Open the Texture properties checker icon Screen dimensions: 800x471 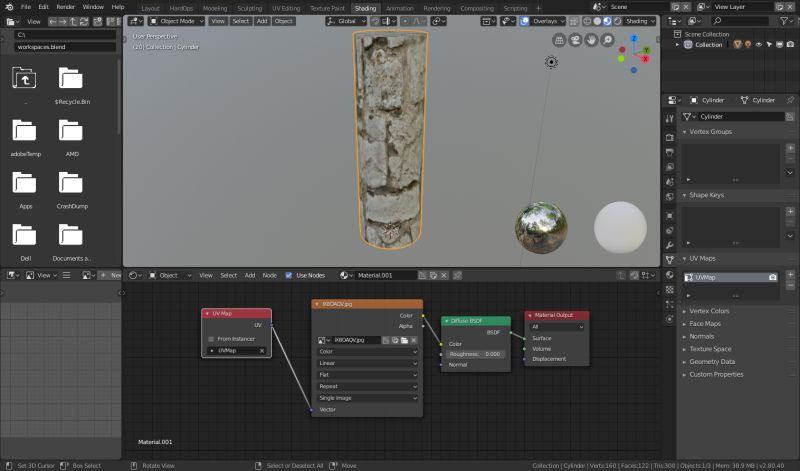[x=669, y=289]
